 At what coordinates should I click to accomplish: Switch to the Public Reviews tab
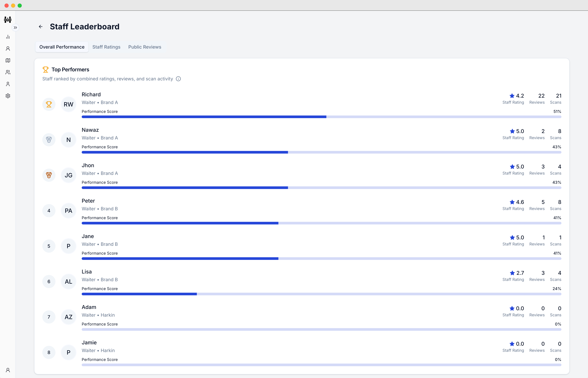(145, 47)
